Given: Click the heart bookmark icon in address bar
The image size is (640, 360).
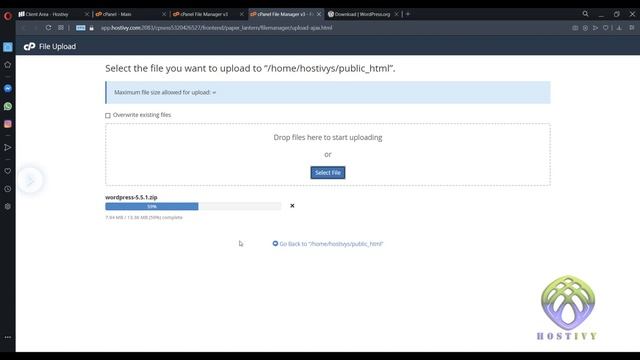Looking at the screenshot, I should 606,28.
